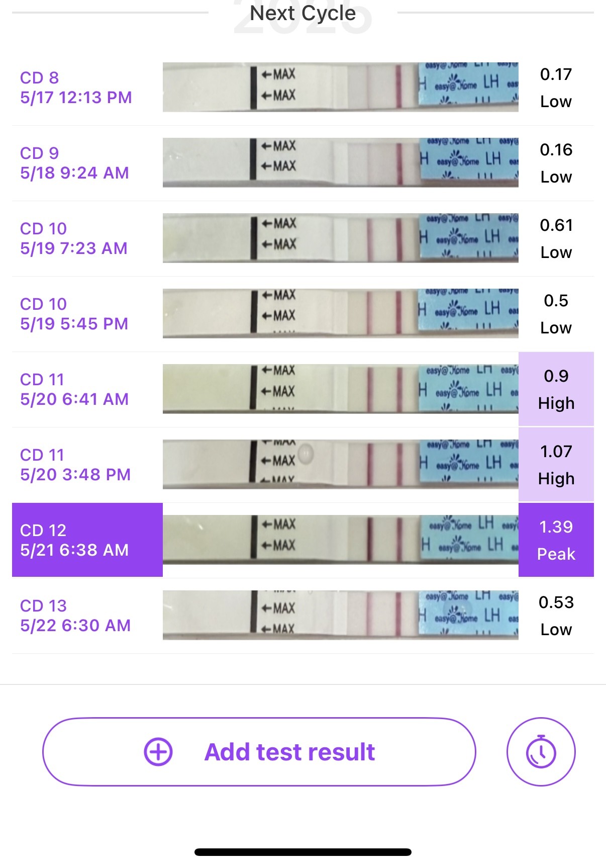606x868 pixels.
Task: Tap the timer clock icon button
Action: click(x=541, y=752)
